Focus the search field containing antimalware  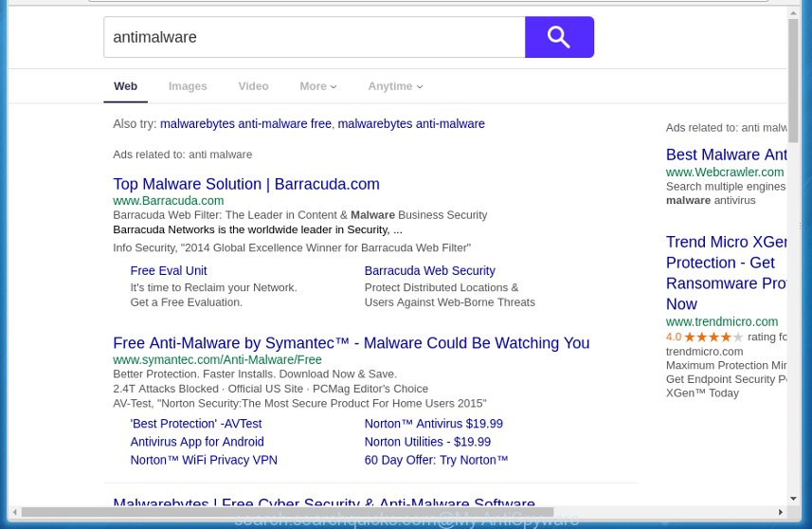tap(315, 37)
